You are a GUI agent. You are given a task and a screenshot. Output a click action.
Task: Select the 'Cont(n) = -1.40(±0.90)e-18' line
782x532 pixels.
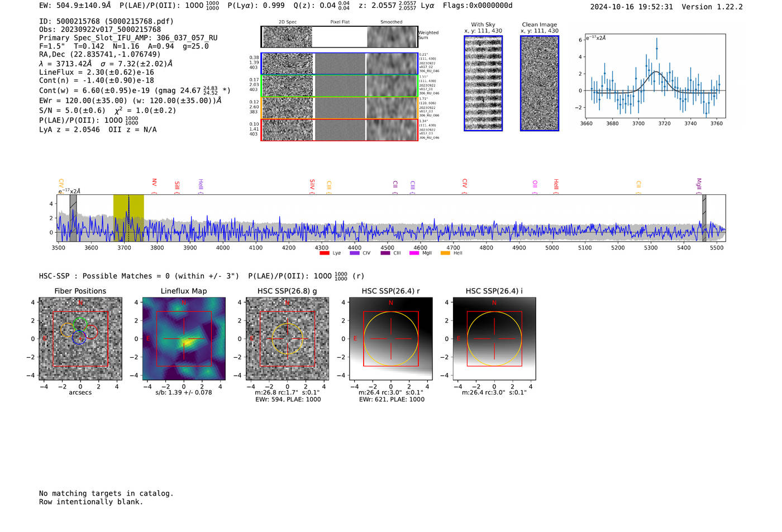(97, 80)
